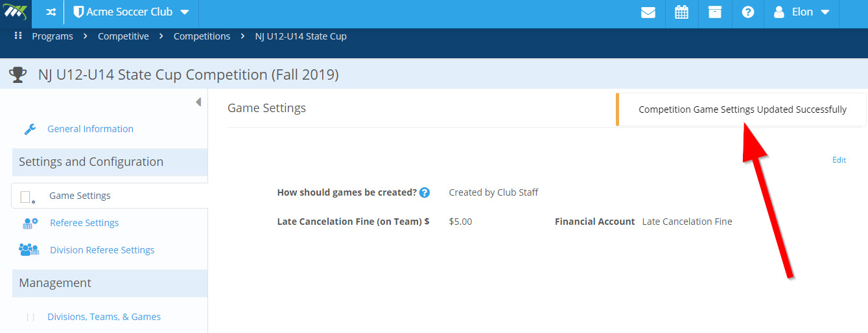Click the grid dots icon beside Programs

pyautogui.click(x=18, y=36)
